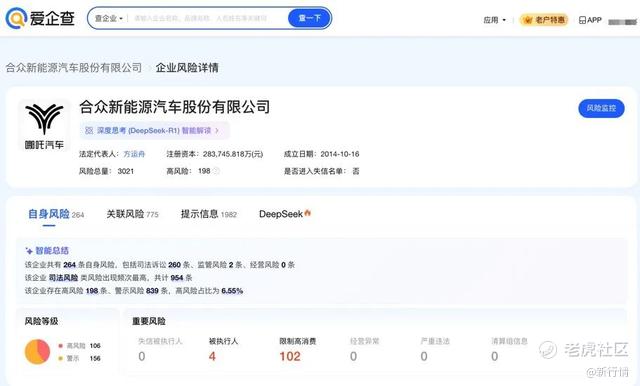Click the 企业风险详情 breadcrumb title
This screenshot has height=386, width=640.
click(187, 68)
